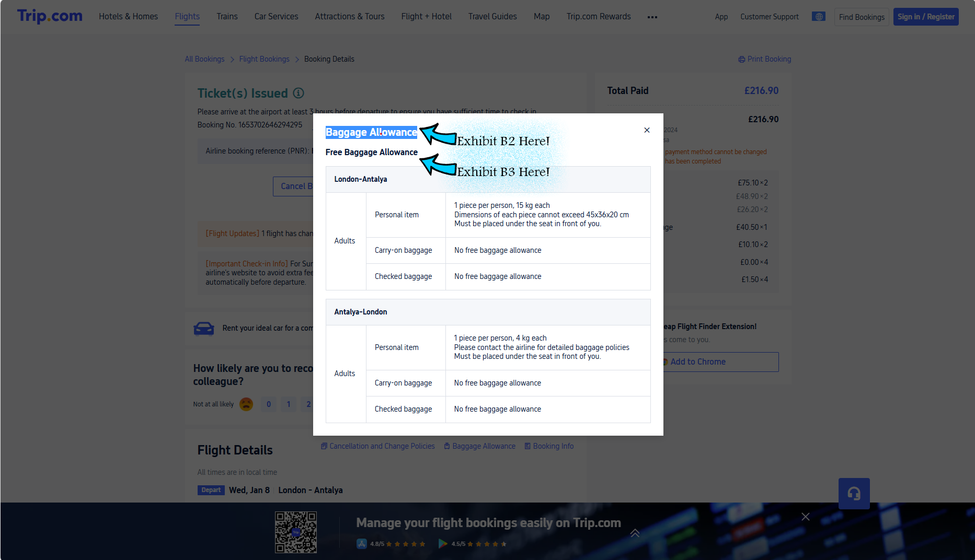Click the car rental icon

pos(204,328)
